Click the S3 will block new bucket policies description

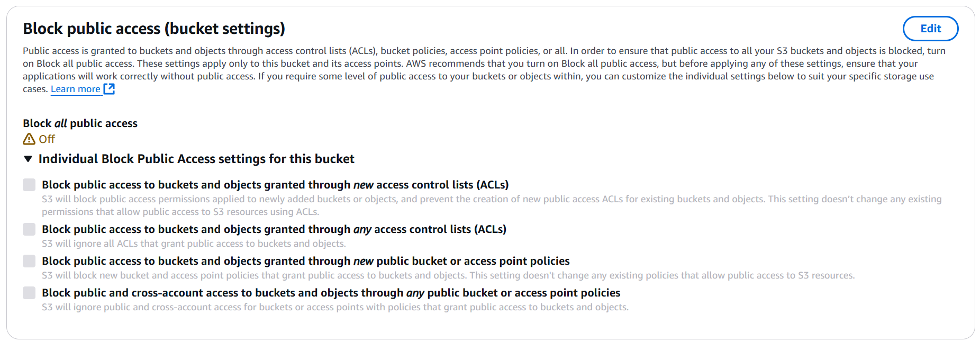click(x=448, y=275)
